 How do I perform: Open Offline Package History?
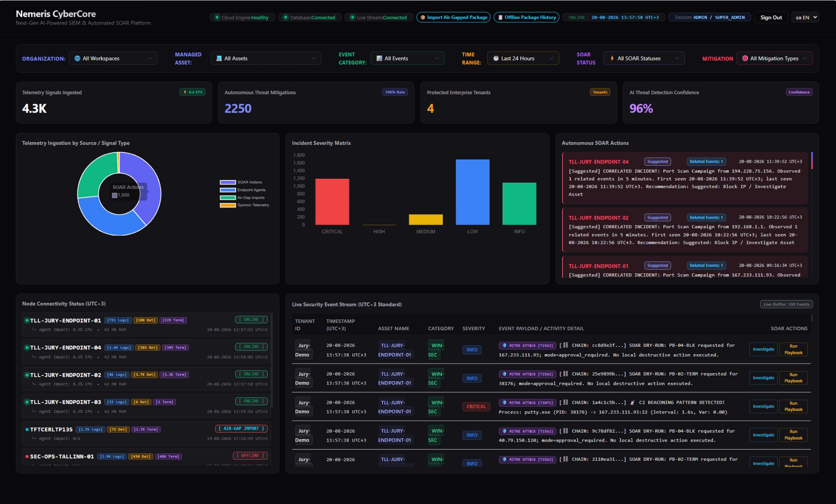pyautogui.click(x=526, y=17)
